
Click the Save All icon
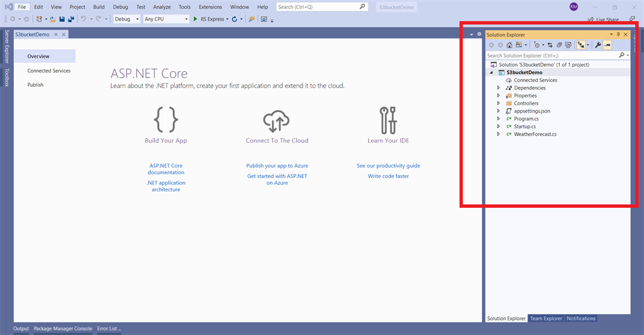tap(71, 19)
